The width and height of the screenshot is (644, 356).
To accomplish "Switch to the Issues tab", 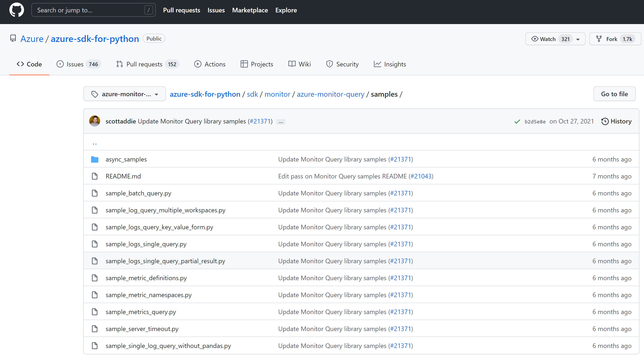I will tap(75, 64).
